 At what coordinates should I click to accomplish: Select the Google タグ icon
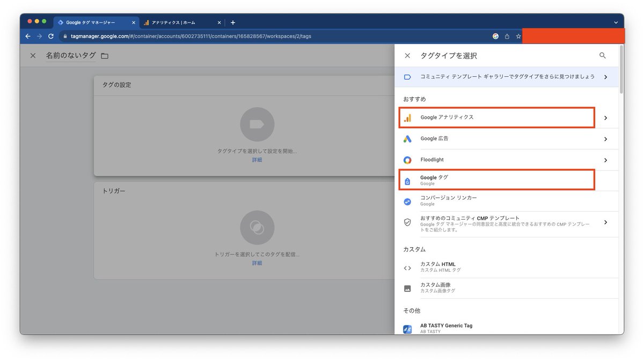tap(407, 180)
